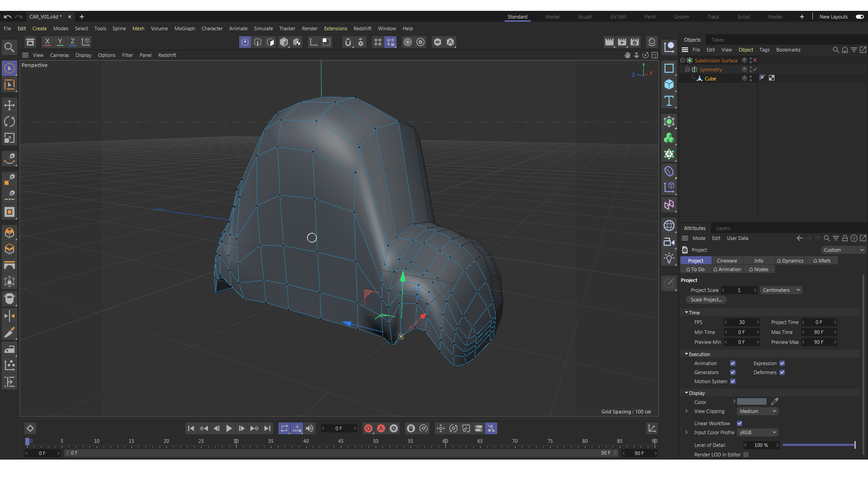The height and width of the screenshot is (488, 868).
Task: Select the Move tool in left toolbar
Action: 9,105
